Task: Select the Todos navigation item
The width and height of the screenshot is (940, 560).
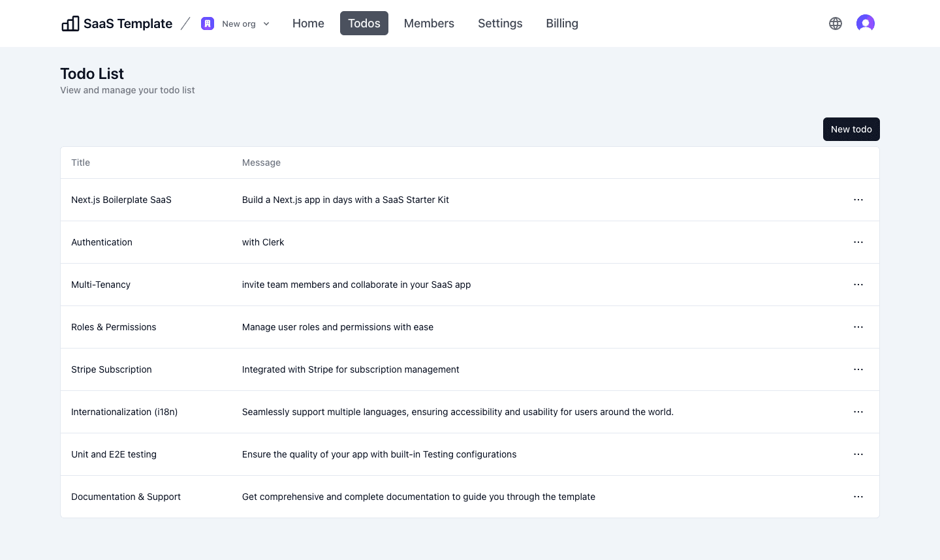Action: 364,23
